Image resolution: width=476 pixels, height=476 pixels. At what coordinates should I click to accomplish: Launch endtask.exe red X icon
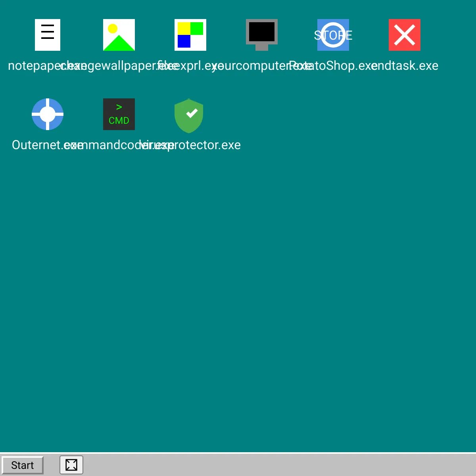click(405, 35)
